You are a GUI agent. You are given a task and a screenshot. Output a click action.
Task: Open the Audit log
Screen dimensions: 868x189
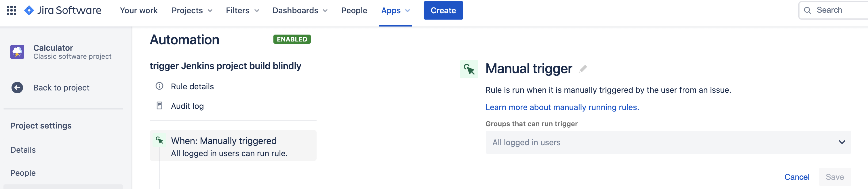point(187,106)
